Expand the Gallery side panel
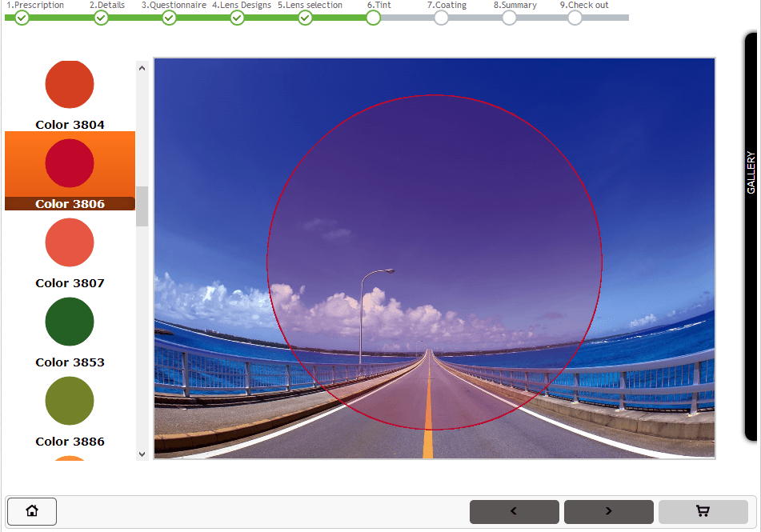This screenshot has width=761, height=532. [751, 172]
